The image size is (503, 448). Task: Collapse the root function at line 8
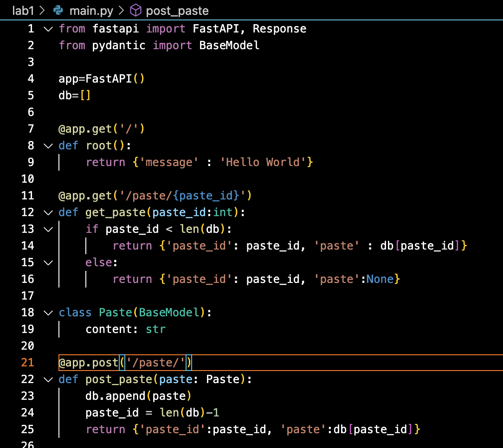pos(48,146)
